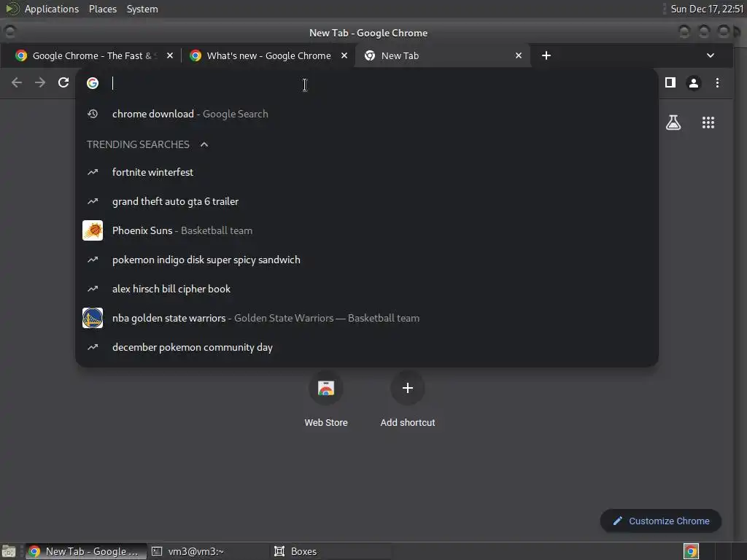Click the Golden State Warriors logo

coord(93,318)
